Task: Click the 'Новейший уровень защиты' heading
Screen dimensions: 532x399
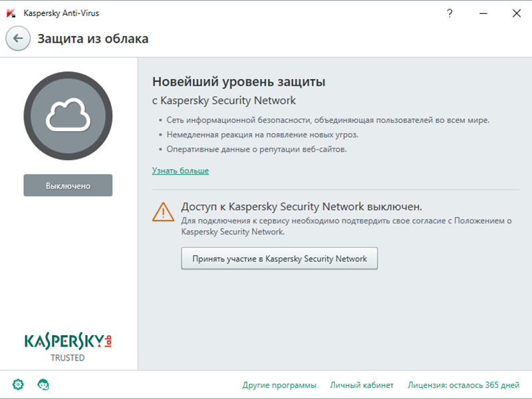Action: pos(239,82)
